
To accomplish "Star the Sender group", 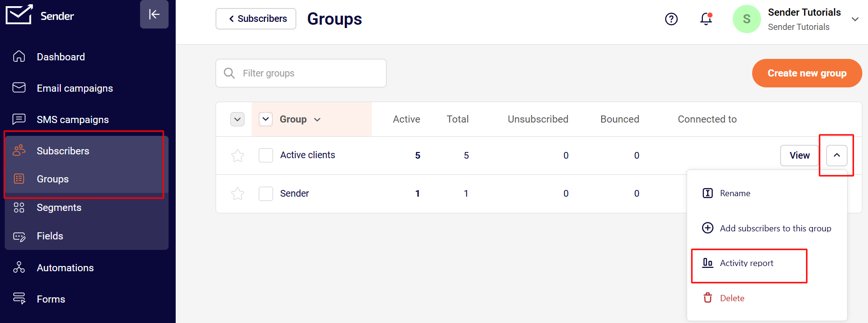I will click(x=237, y=193).
